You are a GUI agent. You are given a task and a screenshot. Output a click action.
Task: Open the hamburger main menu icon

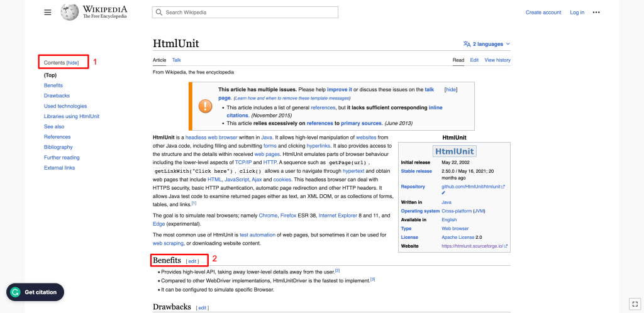pos(48,13)
